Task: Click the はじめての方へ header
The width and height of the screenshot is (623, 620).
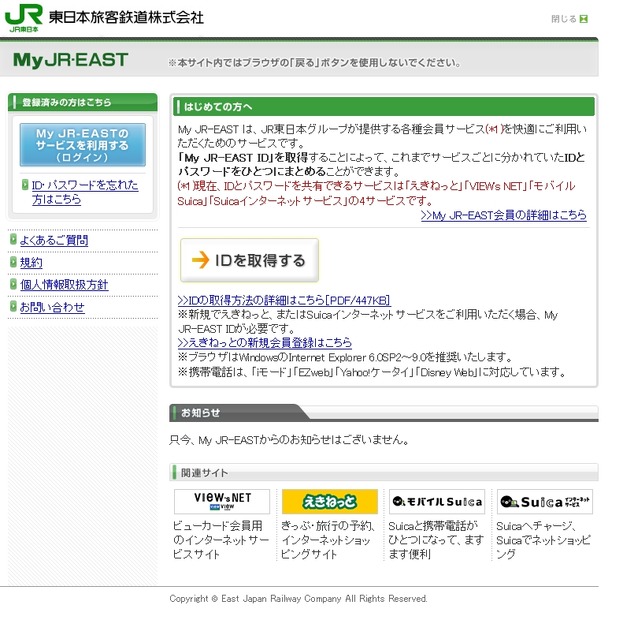Action: 384,107
